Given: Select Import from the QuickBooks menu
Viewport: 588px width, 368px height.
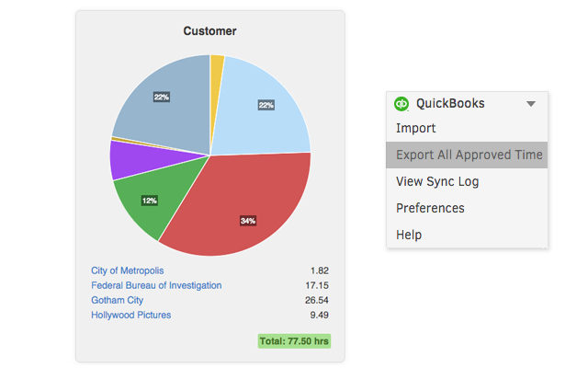Looking at the screenshot, I should click(415, 129).
